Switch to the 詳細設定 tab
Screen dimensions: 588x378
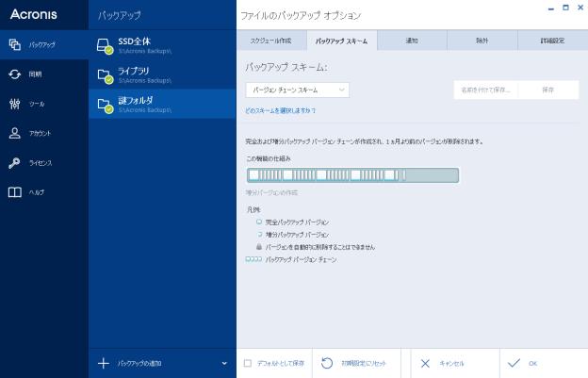(552, 41)
